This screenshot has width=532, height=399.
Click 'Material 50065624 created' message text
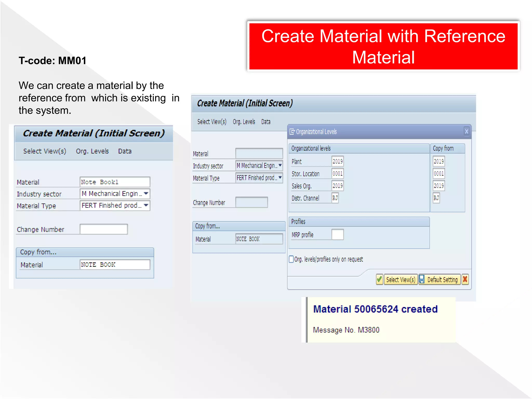pos(375,309)
